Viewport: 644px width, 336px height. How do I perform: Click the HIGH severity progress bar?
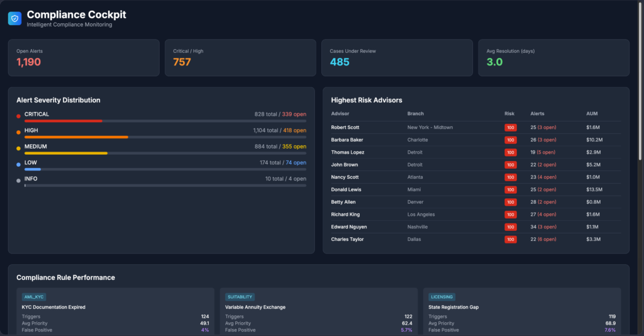tap(165, 137)
